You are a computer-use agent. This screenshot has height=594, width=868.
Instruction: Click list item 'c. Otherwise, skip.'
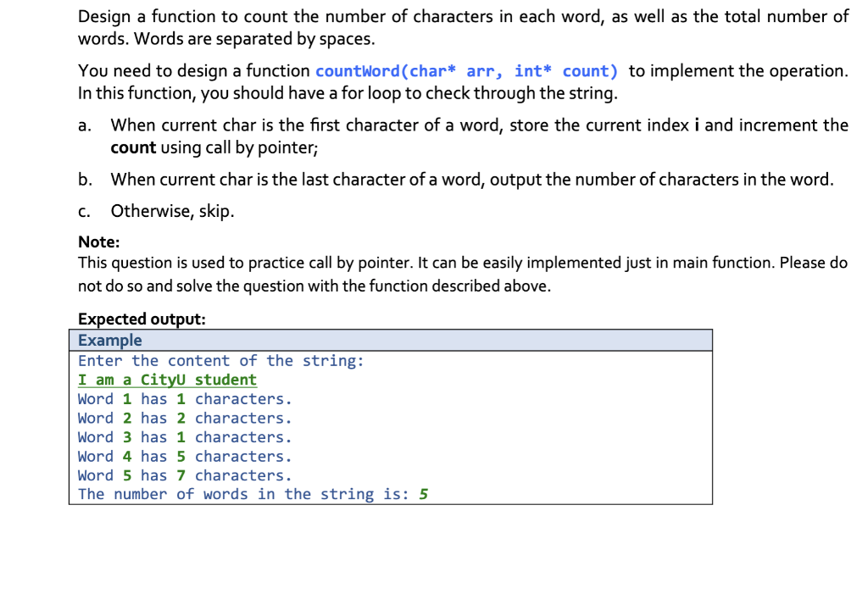coord(156,211)
